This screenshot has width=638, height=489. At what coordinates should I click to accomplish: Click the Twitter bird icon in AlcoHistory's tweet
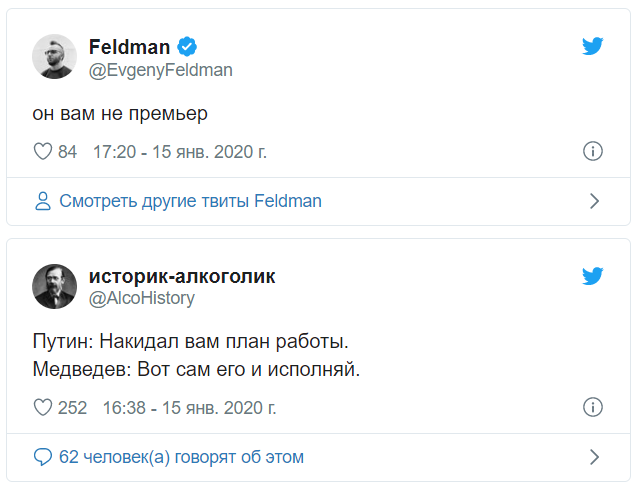coord(593,276)
